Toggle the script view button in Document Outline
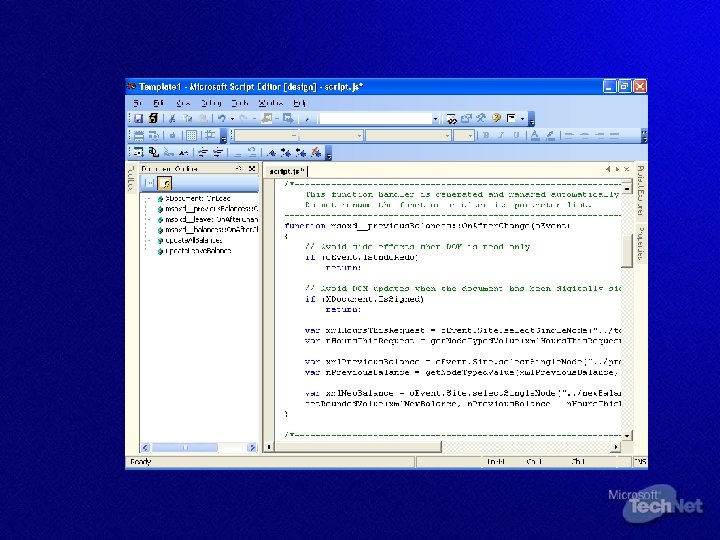Image resolution: width=720 pixels, height=540 pixels. coord(164,183)
